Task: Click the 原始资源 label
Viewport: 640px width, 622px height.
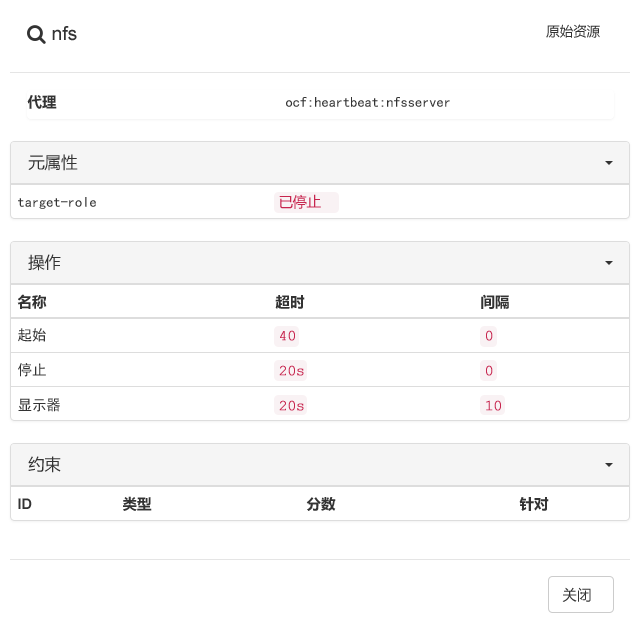Action: [573, 32]
